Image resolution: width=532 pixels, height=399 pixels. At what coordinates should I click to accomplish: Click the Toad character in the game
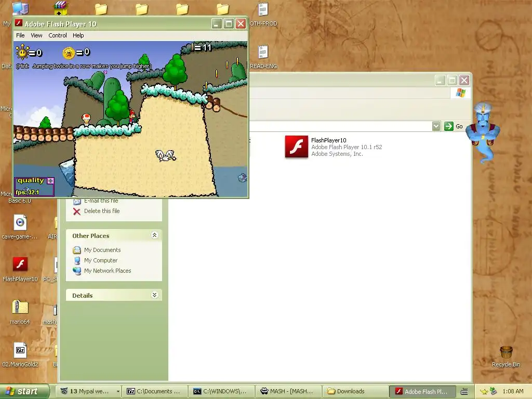[86, 119]
